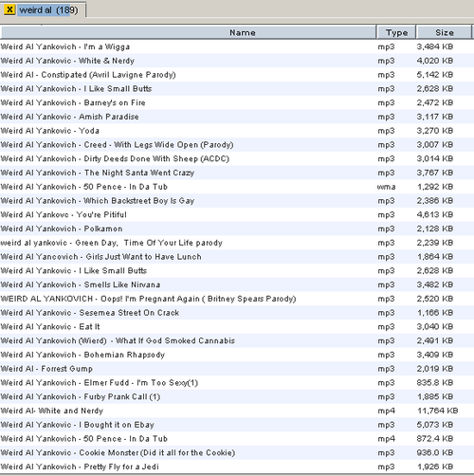
Task: Pick The Night Santa Went Crazy
Action: point(237,173)
